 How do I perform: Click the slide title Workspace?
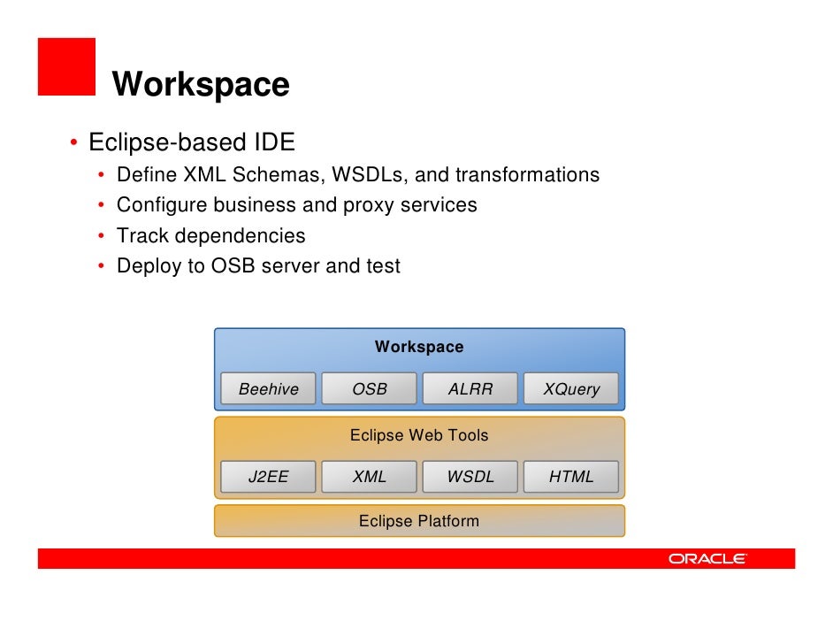pyautogui.click(x=201, y=84)
